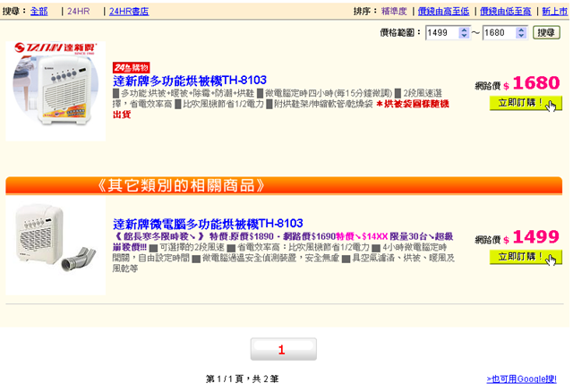This screenshot has width=573, height=392.
Task: Sort results by 精準度
Action: (x=394, y=12)
